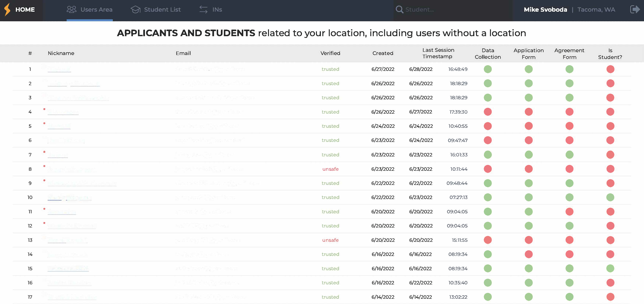Image resolution: width=644 pixels, height=304 pixels.
Task: Click the lightning bolt HOME logo
Action: click(x=7, y=10)
